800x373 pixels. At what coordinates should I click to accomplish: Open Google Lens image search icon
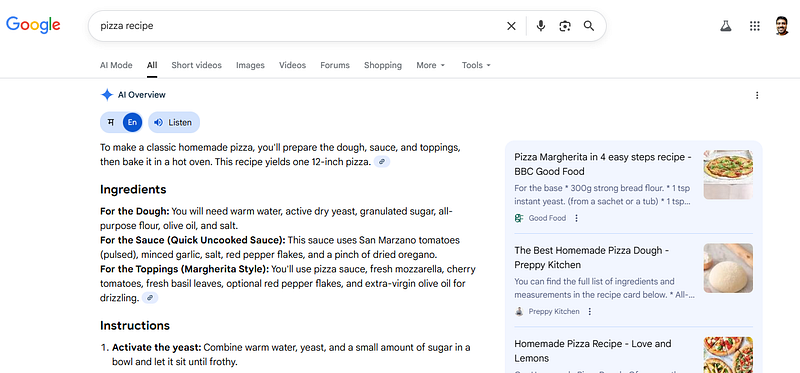(565, 26)
